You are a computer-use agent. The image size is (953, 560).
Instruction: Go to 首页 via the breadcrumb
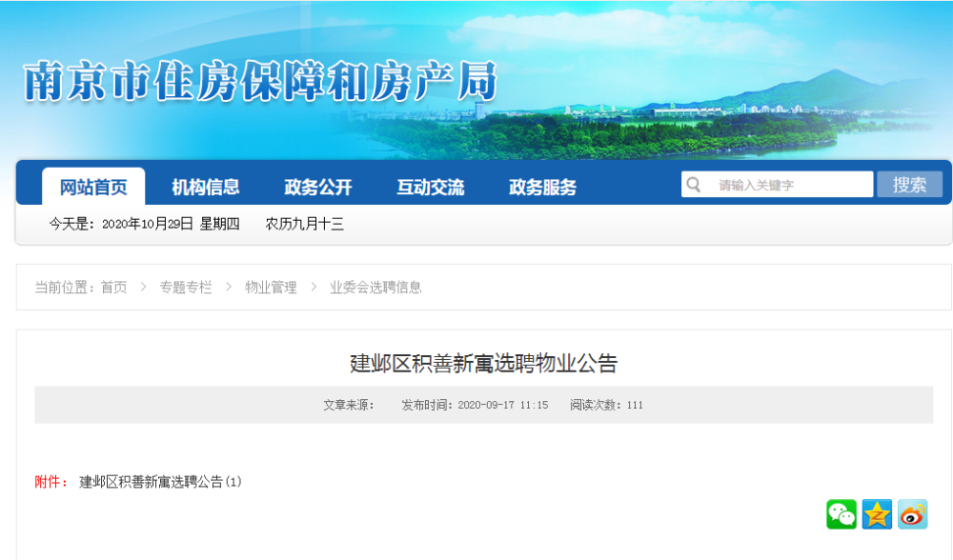pos(115,287)
